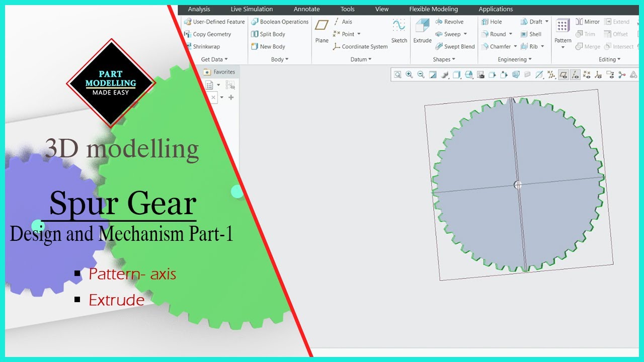
Task: Open User-Defined Feature
Action: pos(214,22)
